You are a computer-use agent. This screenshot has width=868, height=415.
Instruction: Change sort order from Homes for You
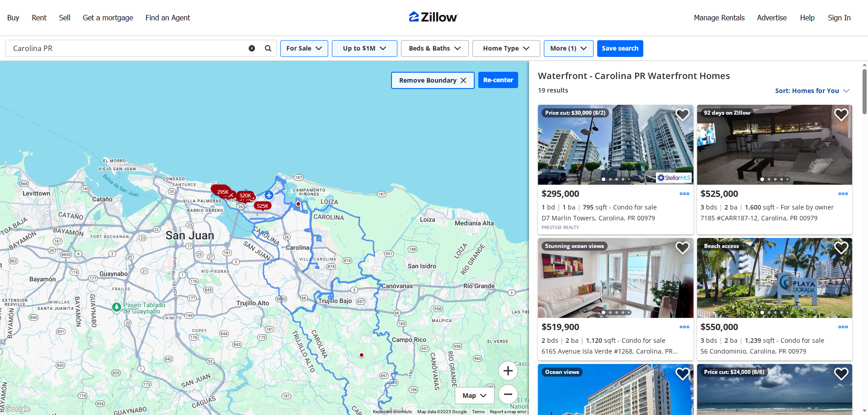tap(812, 91)
